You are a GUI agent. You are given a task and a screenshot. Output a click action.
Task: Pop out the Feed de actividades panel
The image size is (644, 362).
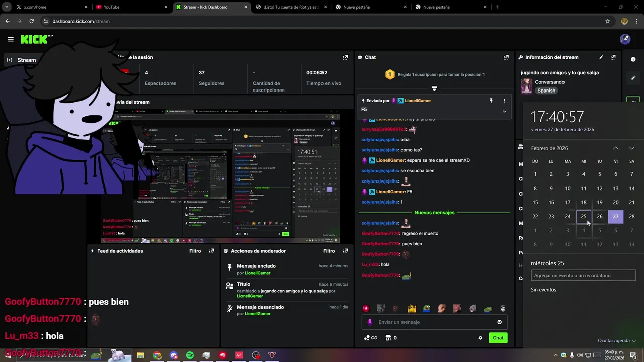click(x=211, y=251)
